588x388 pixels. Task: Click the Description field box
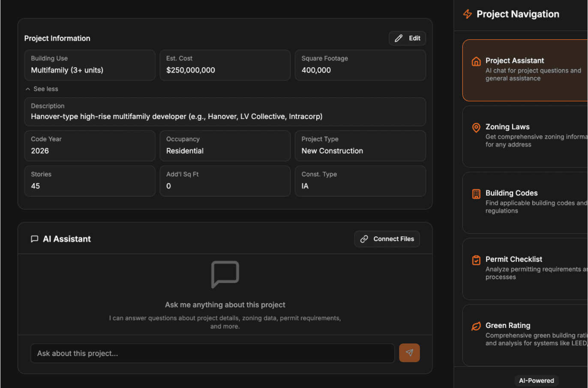click(x=225, y=112)
